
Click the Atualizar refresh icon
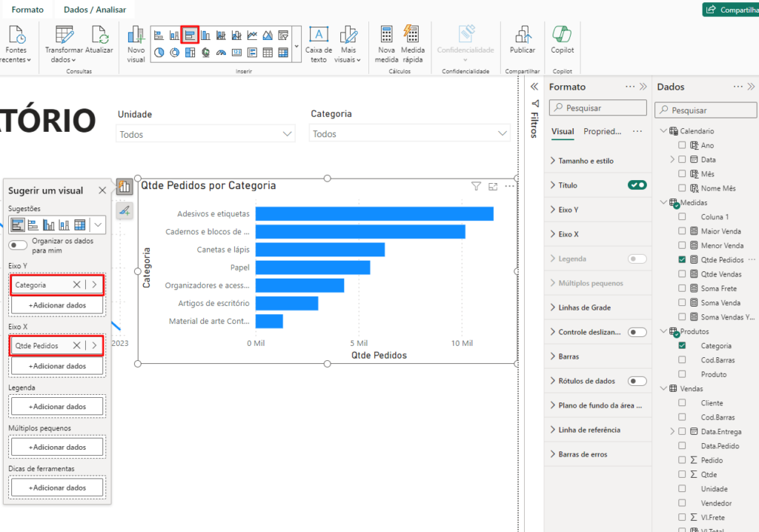click(99, 35)
